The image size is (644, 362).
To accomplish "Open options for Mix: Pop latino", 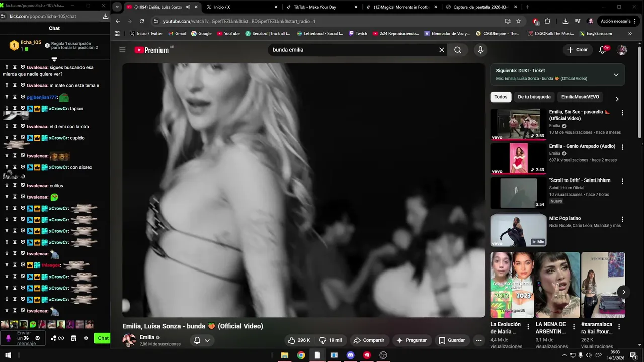I will click(x=622, y=219).
